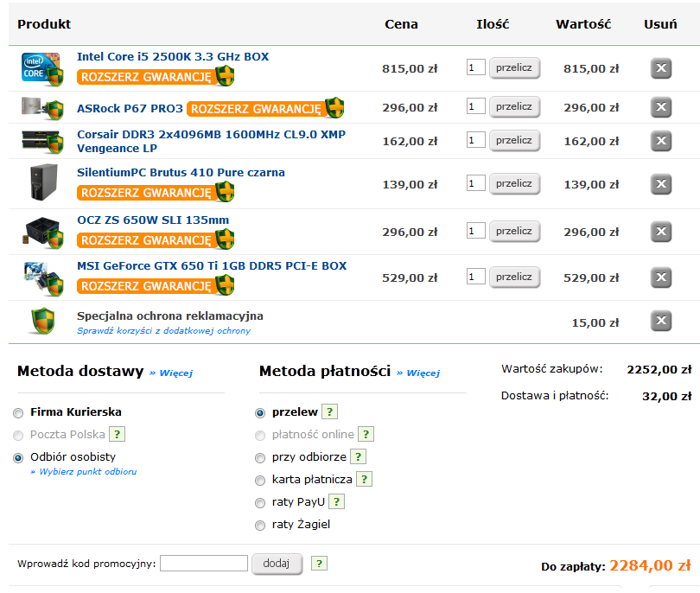
Task: Click quantity field for MSI GeForce GTX
Action: coord(475,277)
